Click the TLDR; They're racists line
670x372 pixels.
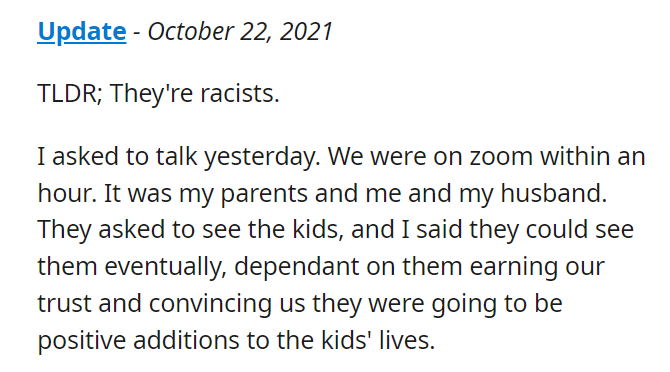(x=159, y=94)
